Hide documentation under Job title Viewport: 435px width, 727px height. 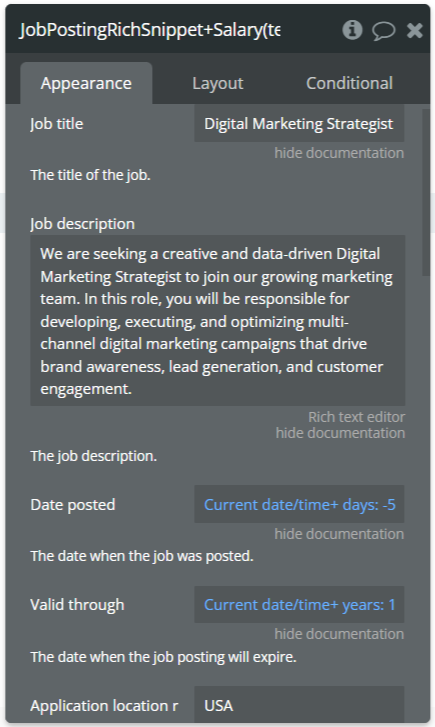pos(339,153)
